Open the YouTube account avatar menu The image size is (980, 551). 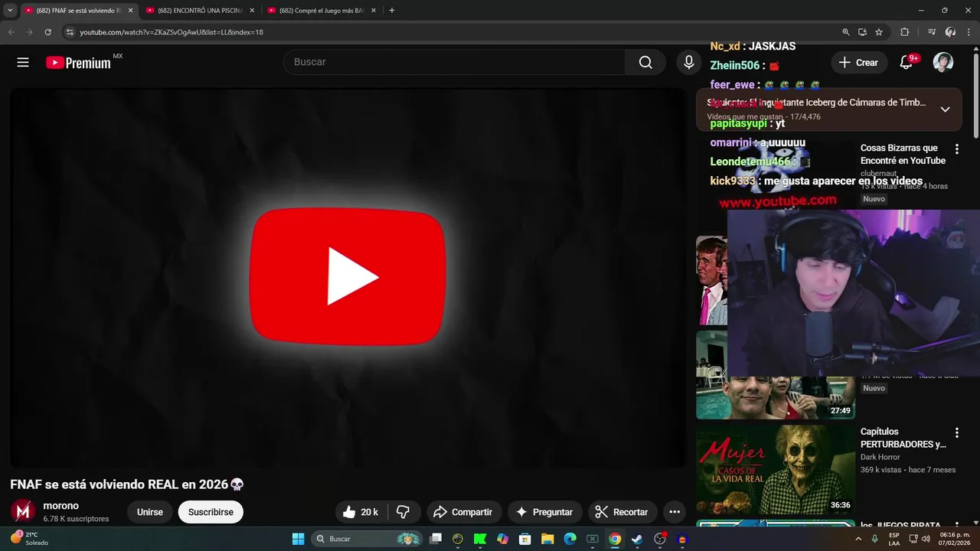943,63
